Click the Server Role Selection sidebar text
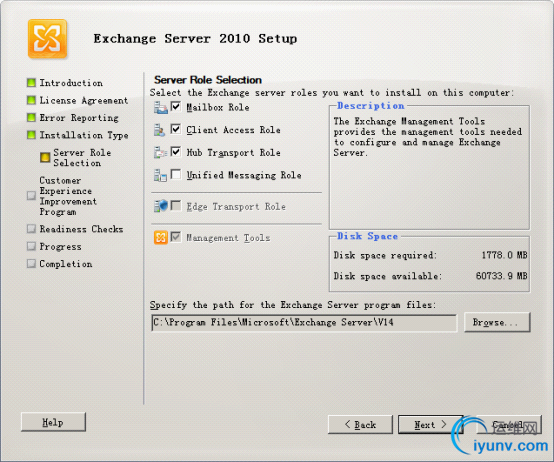This screenshot has width=554, height=462. pyautogui.click(x=82, y=158)
